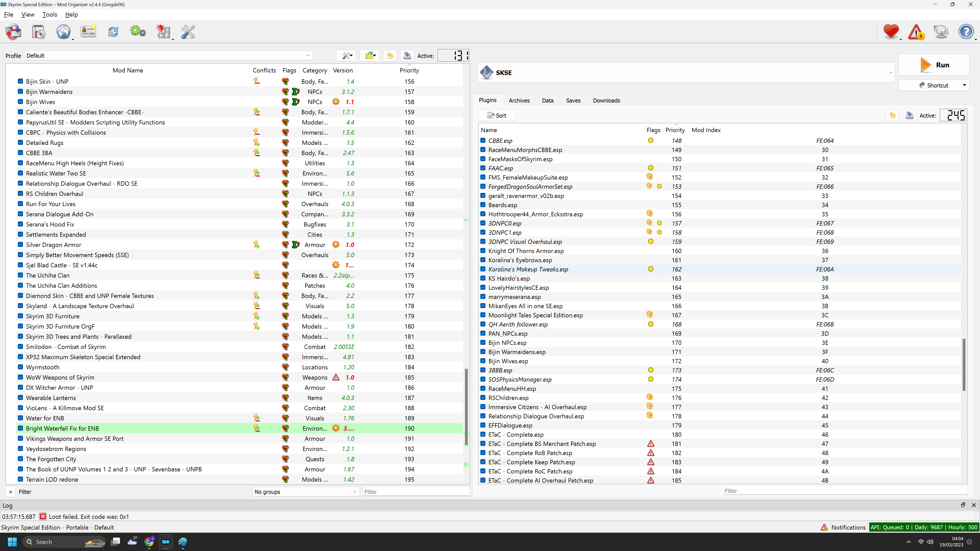Sort plugins by Priority column header

(x=675, y=130)
